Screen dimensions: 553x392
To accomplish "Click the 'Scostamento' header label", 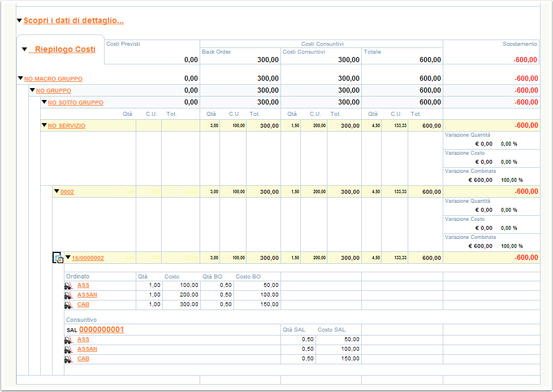I will 520,44.
